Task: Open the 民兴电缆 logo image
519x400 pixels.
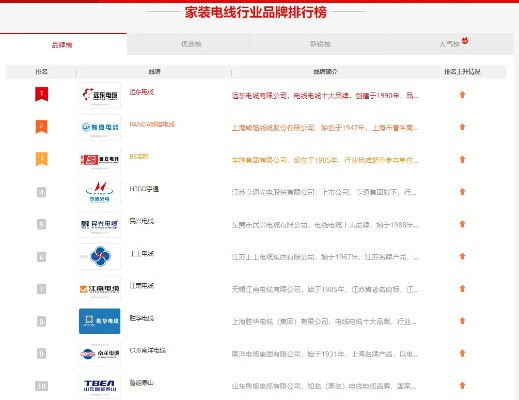Action: pos(100,224)
